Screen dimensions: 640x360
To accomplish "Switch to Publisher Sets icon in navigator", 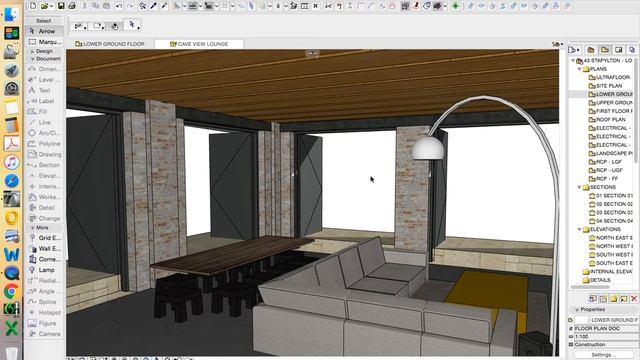I will click(632, 50).
